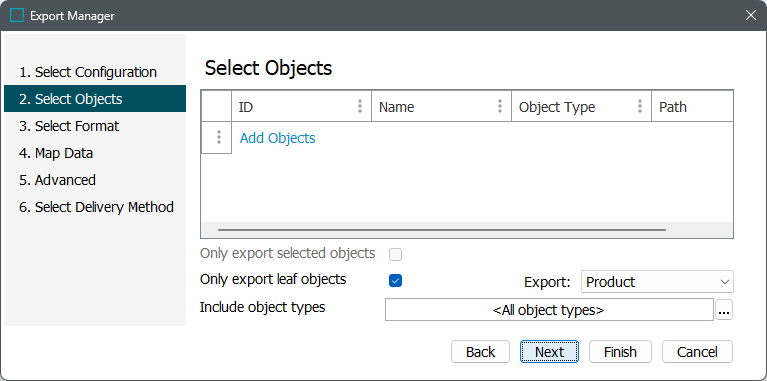Image resolution: width=767 pixels, height=381 pixels.
Task: Click the Next button
Action: [549, 352]
